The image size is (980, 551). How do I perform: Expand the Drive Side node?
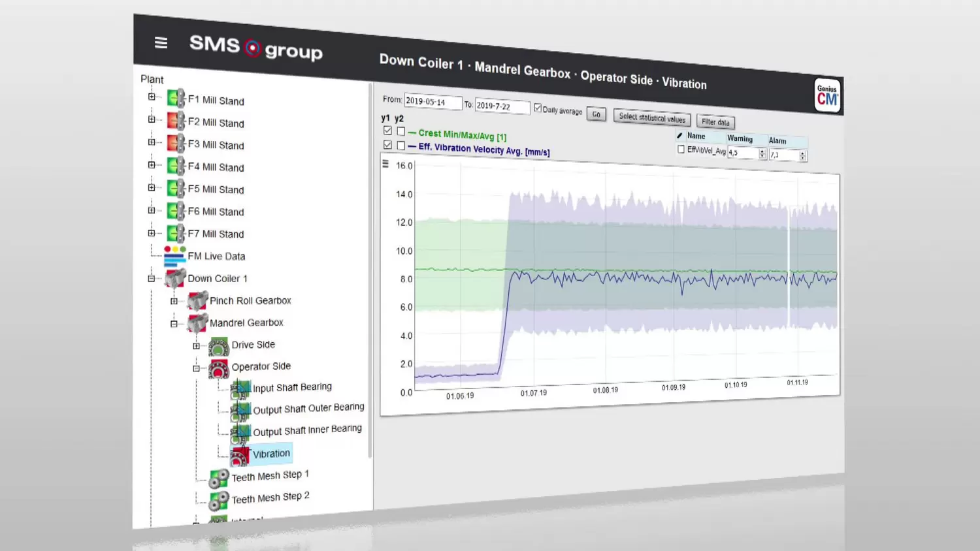(x=196, y=345)
